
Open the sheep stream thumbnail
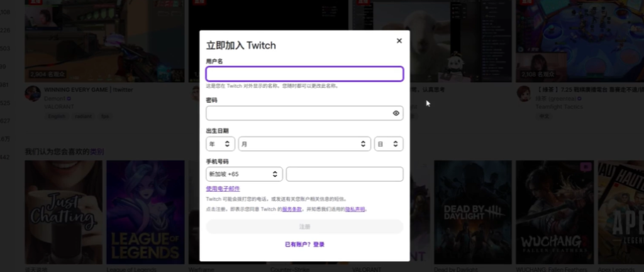pyautogui.click(x=461, y=41)
